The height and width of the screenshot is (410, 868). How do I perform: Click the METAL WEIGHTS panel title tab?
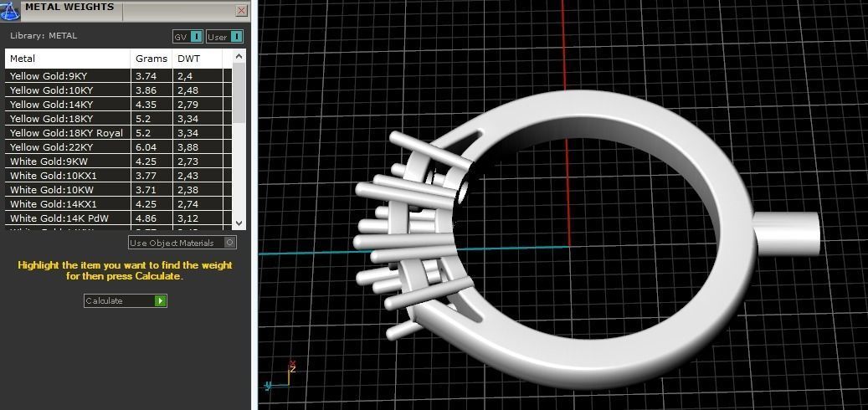point(69,8)
